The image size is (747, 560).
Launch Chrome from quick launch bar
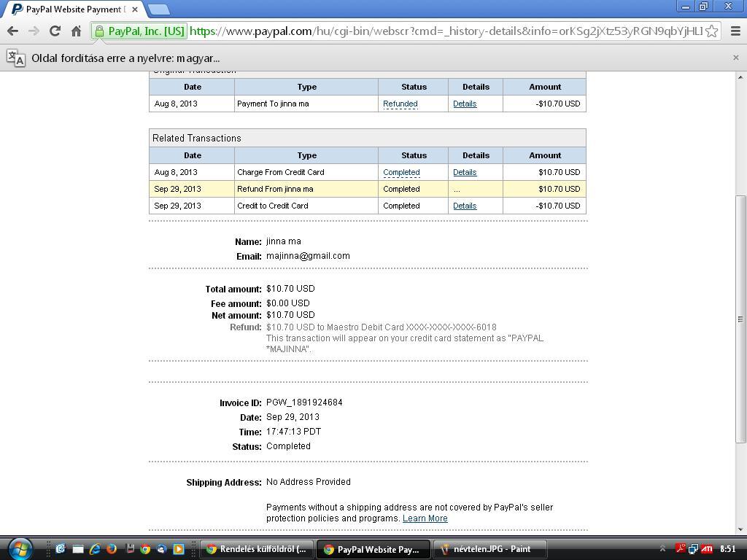click(x=145, y=549)
